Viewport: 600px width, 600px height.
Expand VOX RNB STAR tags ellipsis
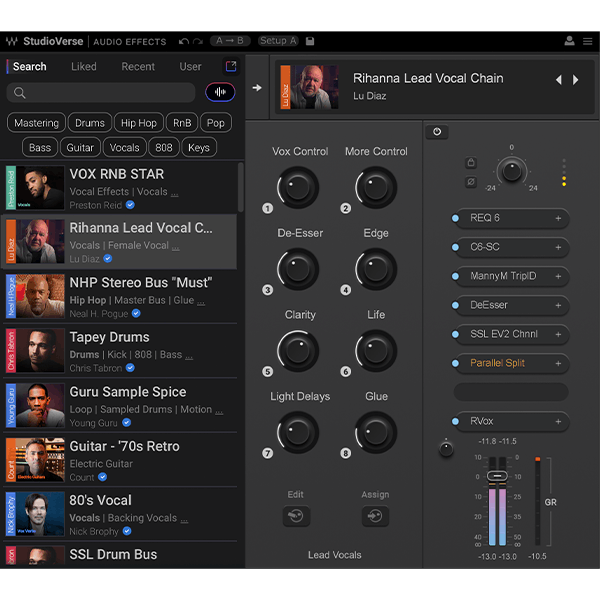[x=174, y=194]
